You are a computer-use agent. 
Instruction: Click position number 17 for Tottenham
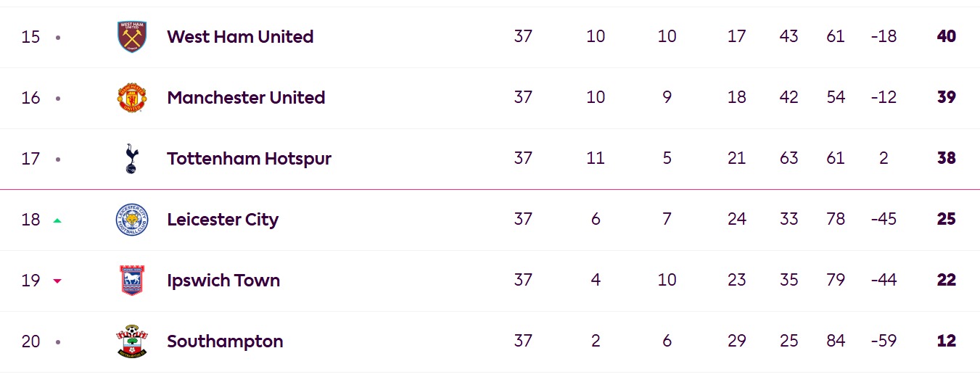pos(30,159)
